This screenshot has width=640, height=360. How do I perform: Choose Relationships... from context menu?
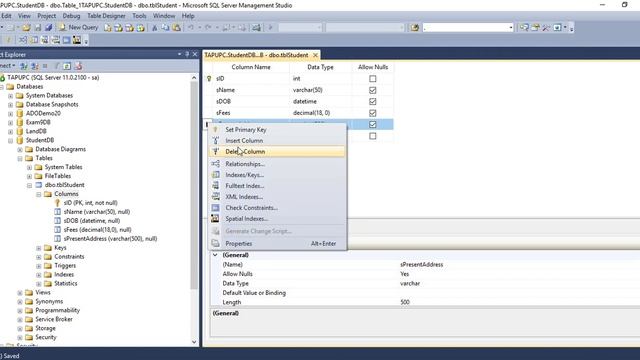pyautogui.click(x=278, y=164)
